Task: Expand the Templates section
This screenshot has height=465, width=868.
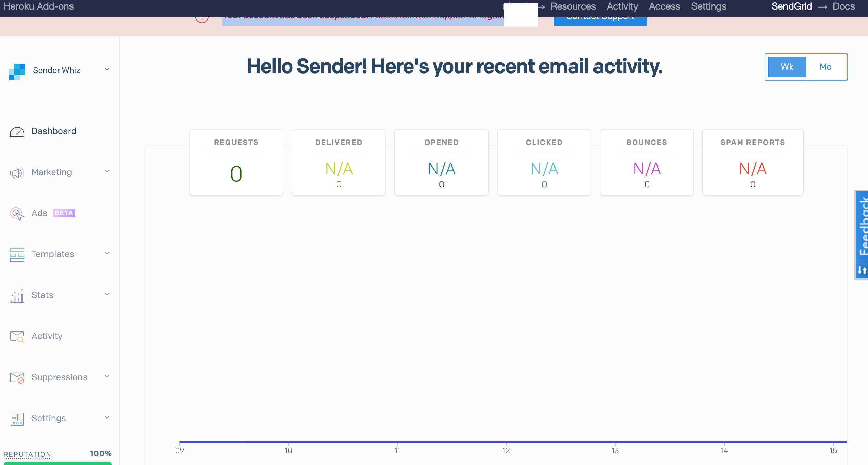Action: coord(60,254)
